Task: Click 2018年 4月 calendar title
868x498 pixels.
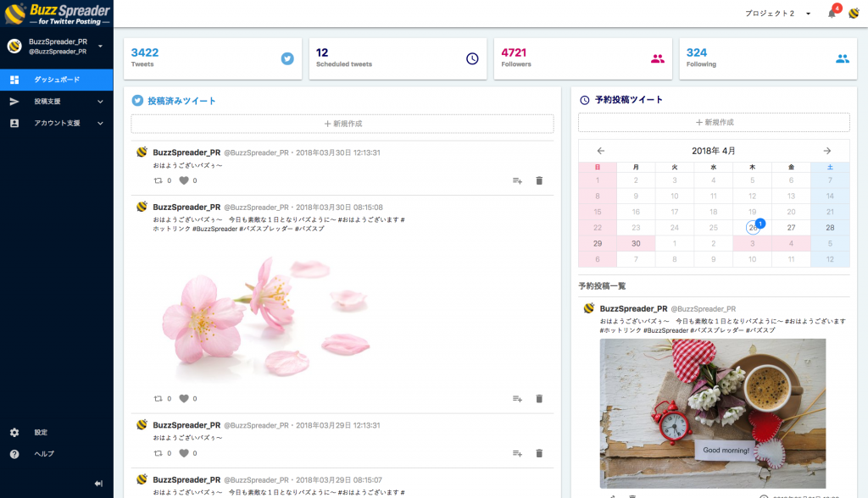Action: (x=714, y=151)
